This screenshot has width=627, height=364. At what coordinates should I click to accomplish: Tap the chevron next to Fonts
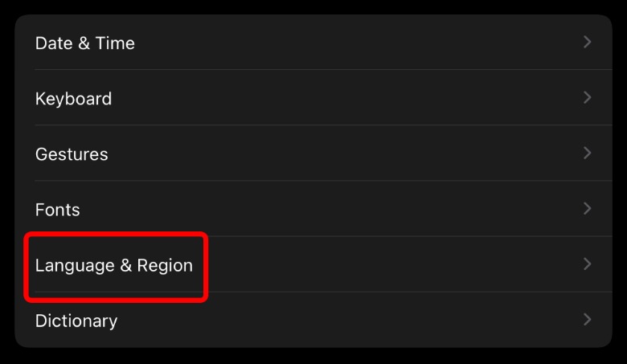coord(588,208)
